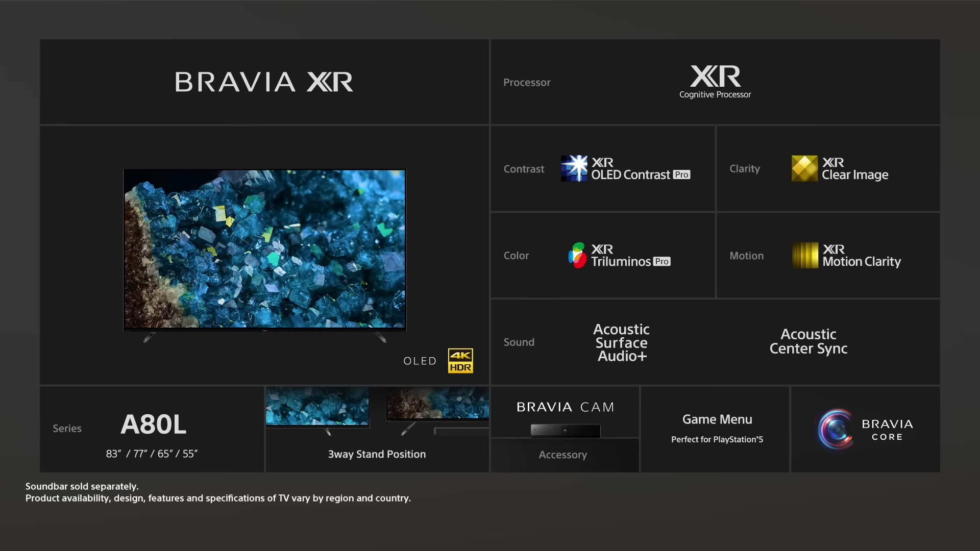Click the product availability disclaimer line

click(218, 498)
